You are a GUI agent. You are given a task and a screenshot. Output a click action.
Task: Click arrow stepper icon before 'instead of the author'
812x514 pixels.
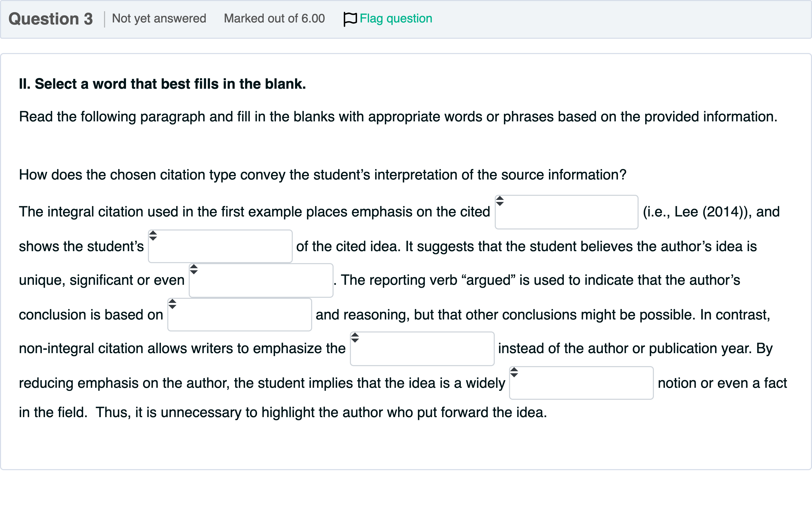pyautogui.click(x=355, y=338)
